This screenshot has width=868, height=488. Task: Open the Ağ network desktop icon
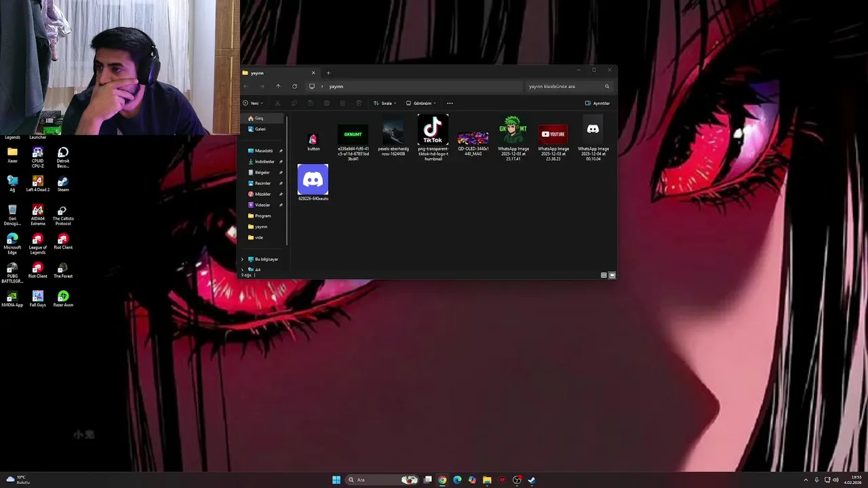coord(12,183)
